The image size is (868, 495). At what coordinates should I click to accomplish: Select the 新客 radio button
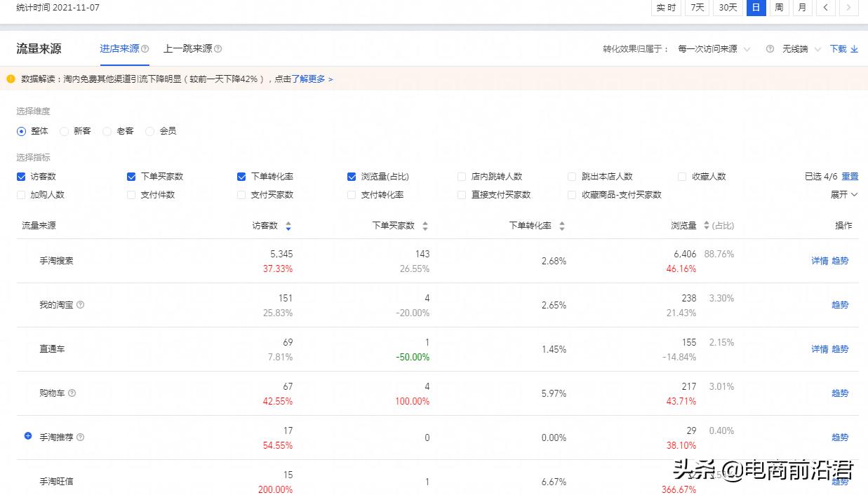coord(65,131)
